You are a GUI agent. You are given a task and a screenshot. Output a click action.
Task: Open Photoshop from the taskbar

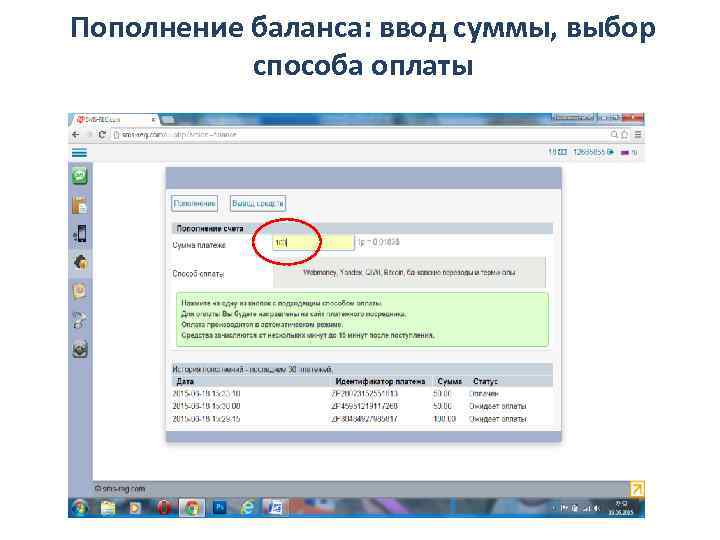[x=220, y=508]
